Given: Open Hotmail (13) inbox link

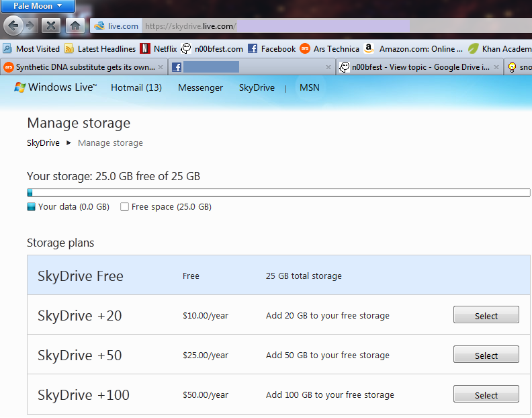Looking at the screenshot, I should (136, 87).
